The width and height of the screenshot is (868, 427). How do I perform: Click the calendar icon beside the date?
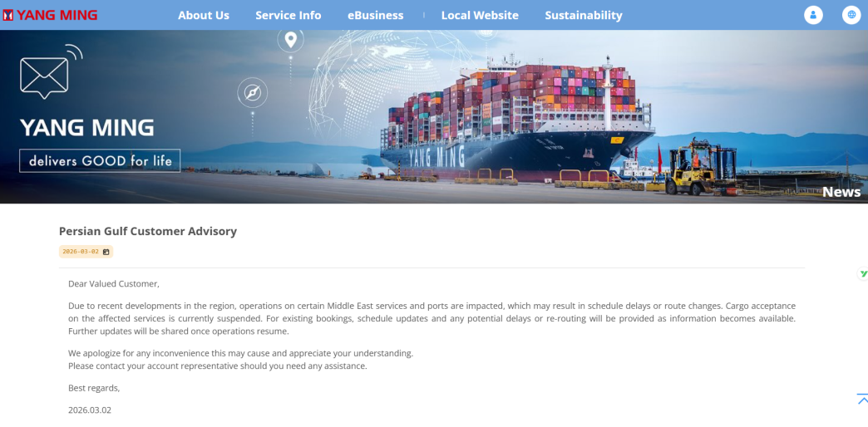pos(106,252)
